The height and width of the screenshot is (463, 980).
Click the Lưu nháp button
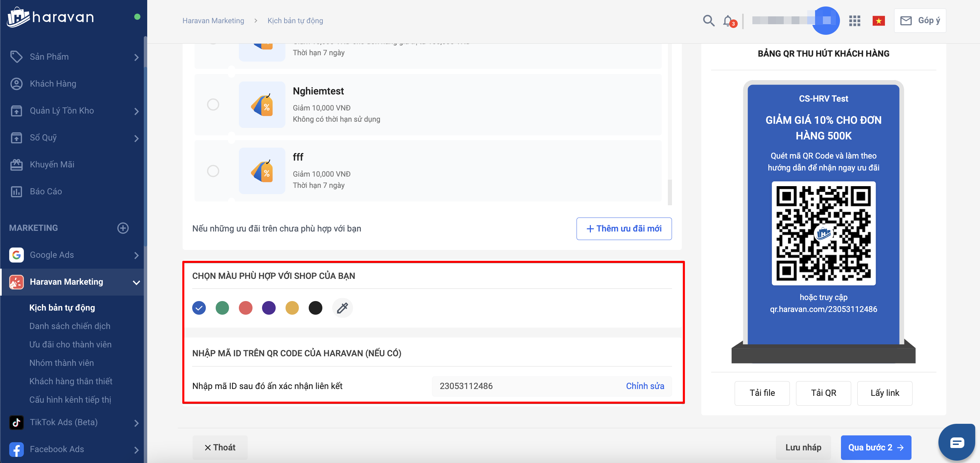tap(803, 447)
